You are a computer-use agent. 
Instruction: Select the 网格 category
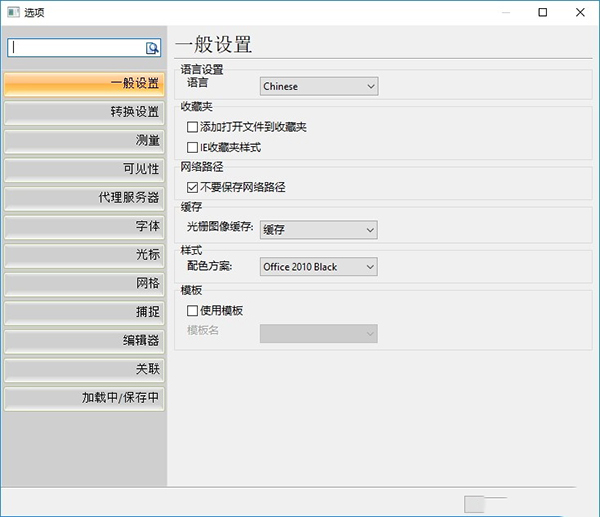pos(84,284)
